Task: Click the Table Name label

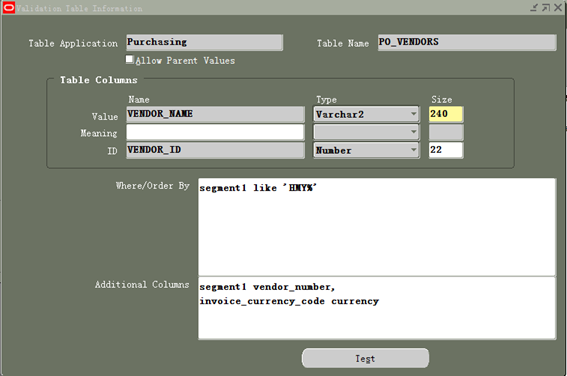Action: click(343, 43)
